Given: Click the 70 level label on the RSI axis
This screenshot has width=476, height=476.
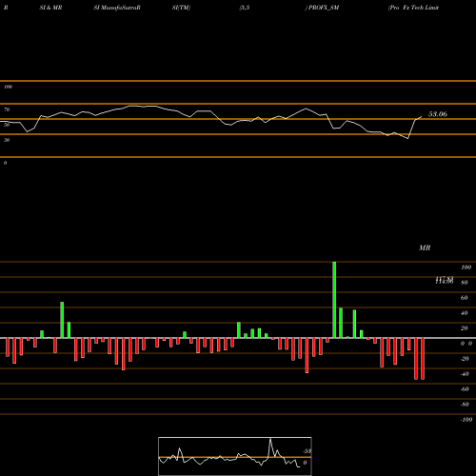Looking at the screenshot, I should [x=7, y=109].
